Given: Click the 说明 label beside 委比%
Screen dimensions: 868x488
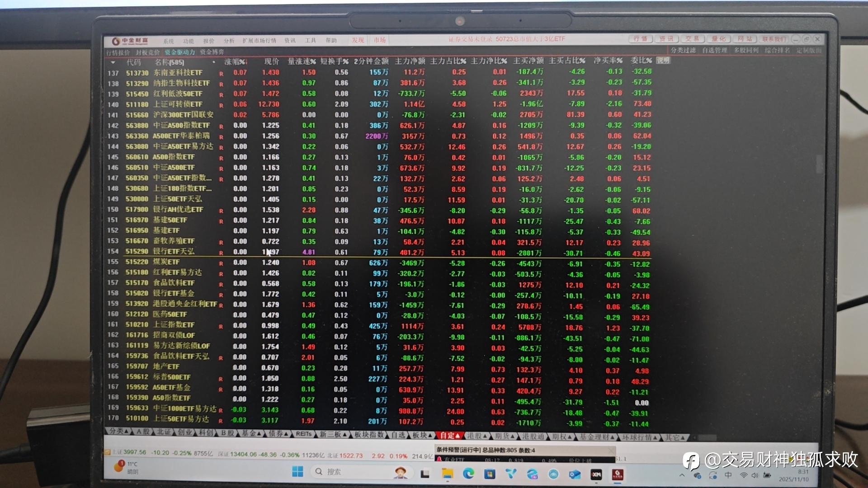Looking at the screenshot, I should pos(663,60).
